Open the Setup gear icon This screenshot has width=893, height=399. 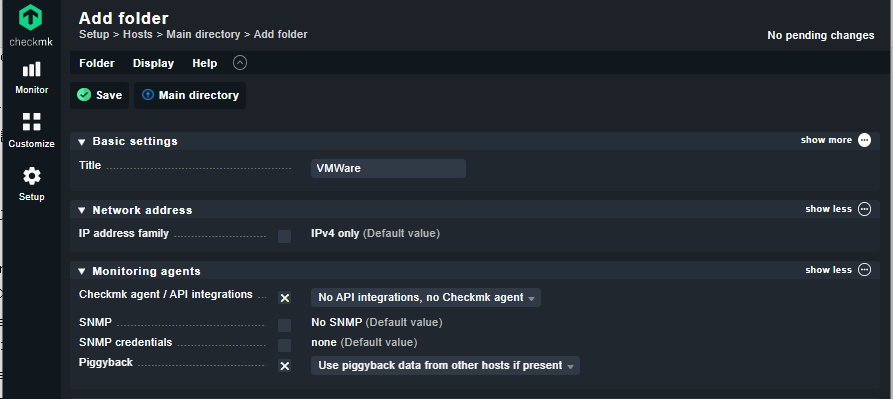[31, 176]
